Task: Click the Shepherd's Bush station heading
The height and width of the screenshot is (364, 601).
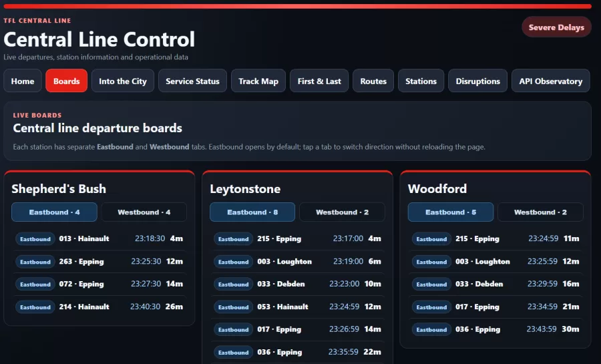Action: (x=59, y=188)
